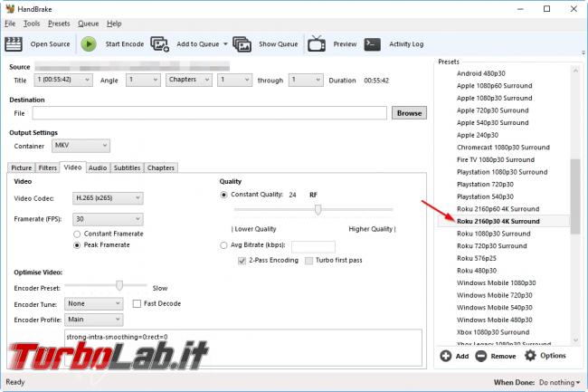Click the Add to Queue picture icon

159,44
